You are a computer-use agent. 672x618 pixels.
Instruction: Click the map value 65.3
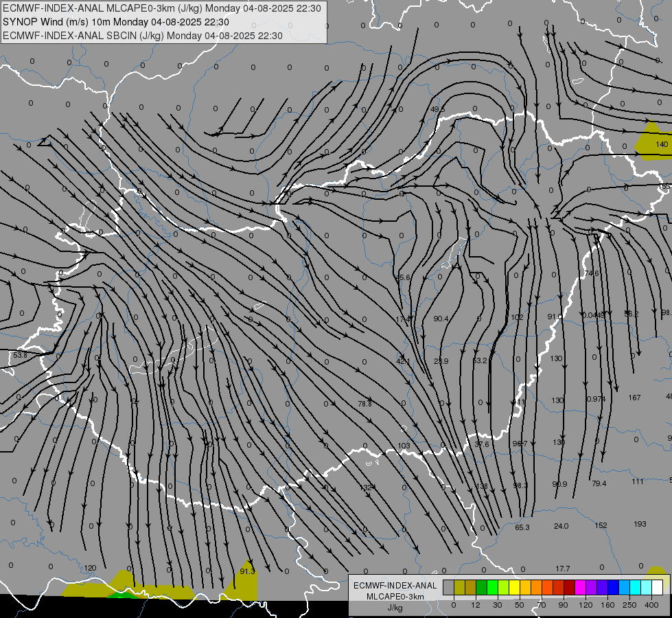pos(522,527)
